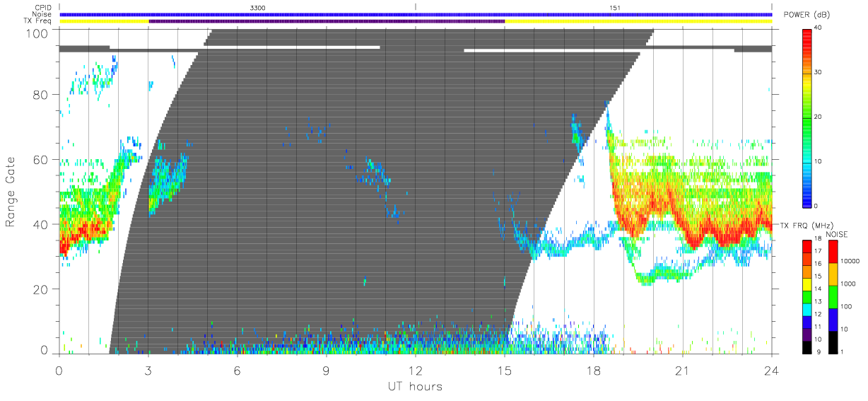Image resolution: width=868 pixels, height=401 pixels.
Task: Click the CPID value '151'
Action: [x=615, y=7]
